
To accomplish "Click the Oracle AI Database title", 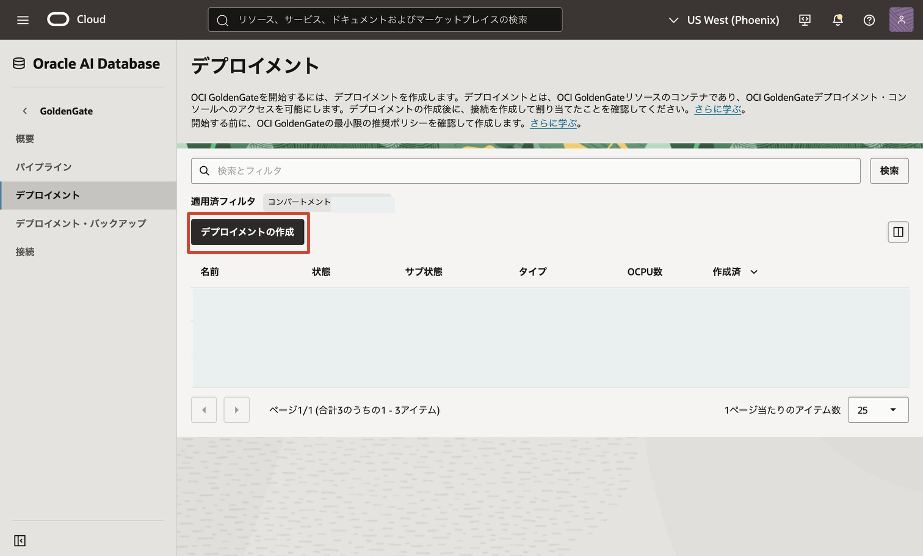I will click(x=97, y=64).
